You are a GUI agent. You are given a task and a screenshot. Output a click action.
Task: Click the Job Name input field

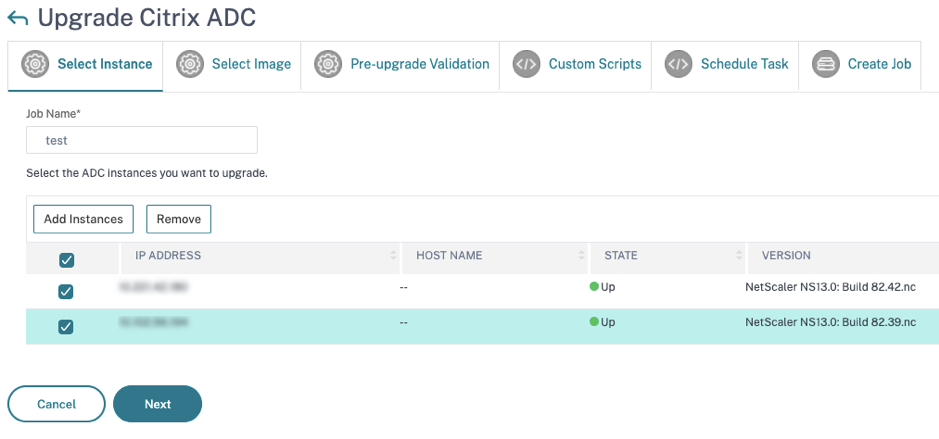142,140
